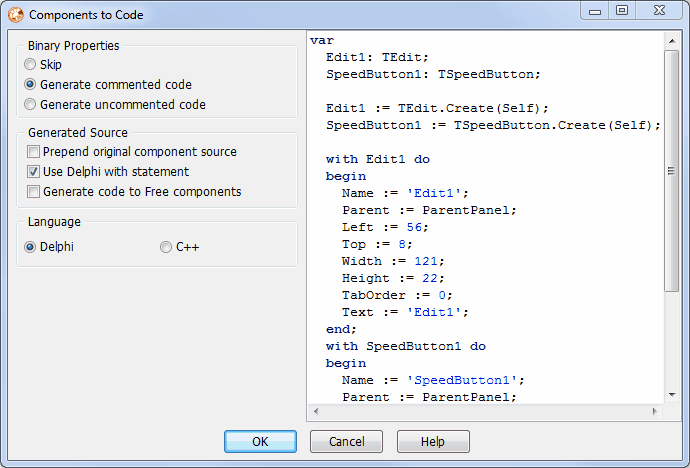The height and width of the screenshot is (468, 690).
Task: Check Generate code to Free components
Action: (33, 191)
